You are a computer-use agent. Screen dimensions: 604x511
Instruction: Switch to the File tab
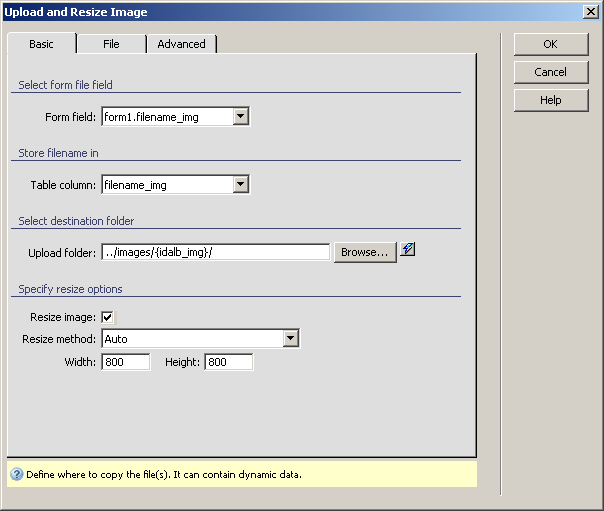111,44
